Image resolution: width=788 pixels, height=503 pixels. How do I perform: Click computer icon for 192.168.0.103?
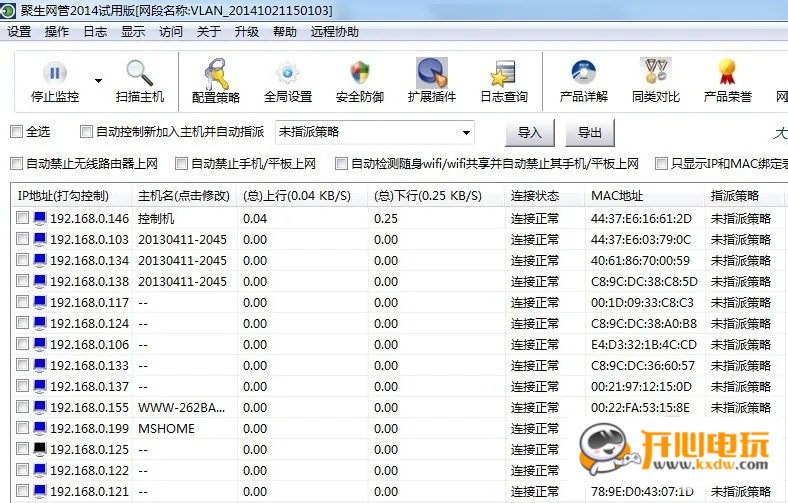(40, 239)
